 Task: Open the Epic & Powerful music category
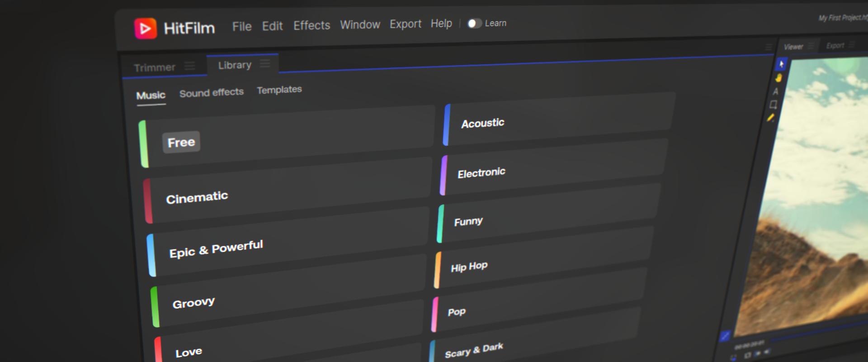(x=288, y=242)
